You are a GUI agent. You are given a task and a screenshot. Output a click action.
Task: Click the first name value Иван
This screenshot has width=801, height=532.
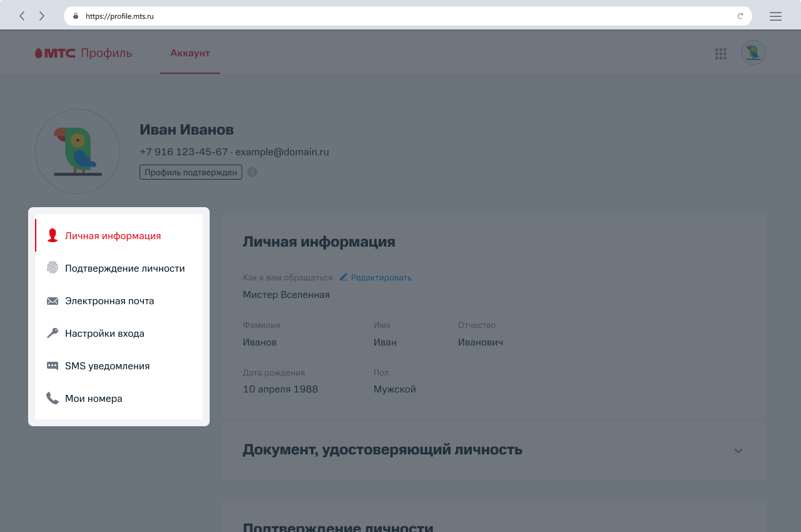click(385, 342)
